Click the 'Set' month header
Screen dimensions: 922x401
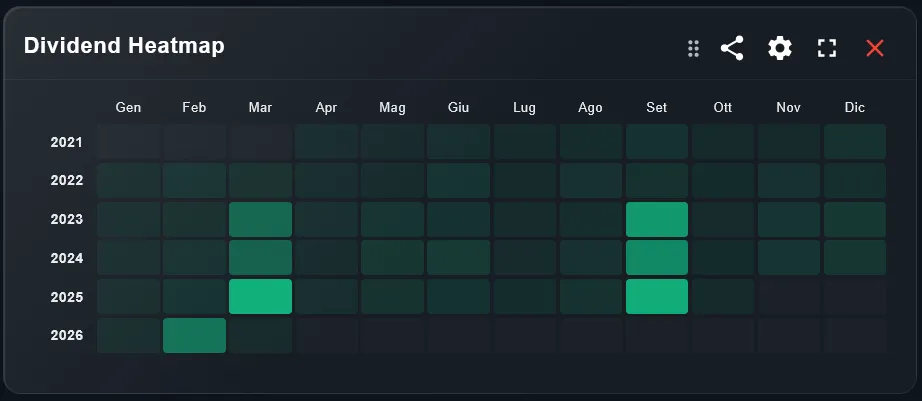click(657, 108)
